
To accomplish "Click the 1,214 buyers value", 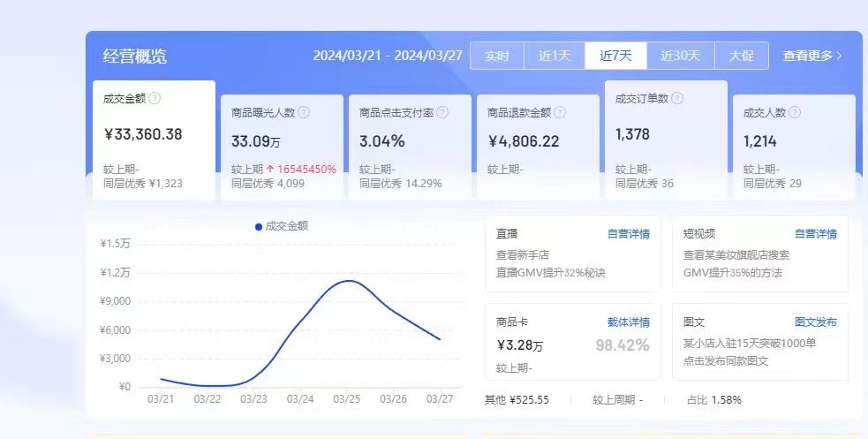I will click(x=759, y=141).
